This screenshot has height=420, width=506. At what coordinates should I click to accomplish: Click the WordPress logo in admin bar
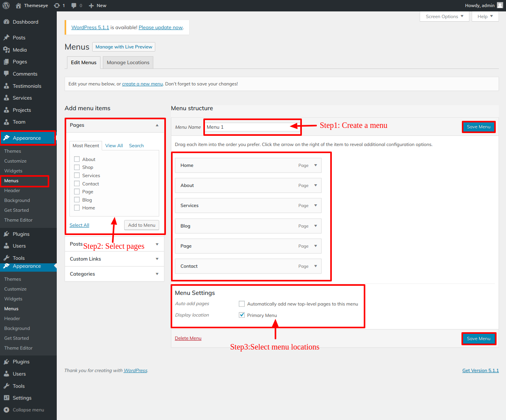(6, 6)
